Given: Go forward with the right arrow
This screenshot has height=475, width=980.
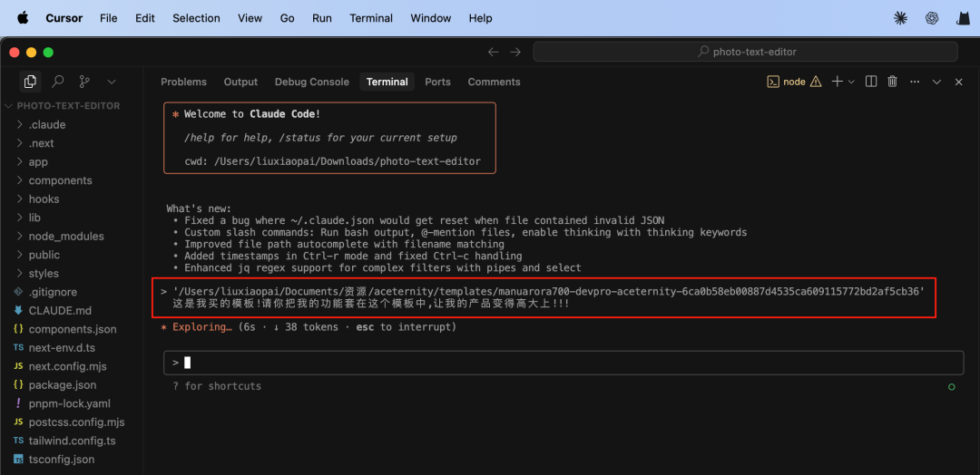Looking at the screenshot, I should tap(515, 52).
